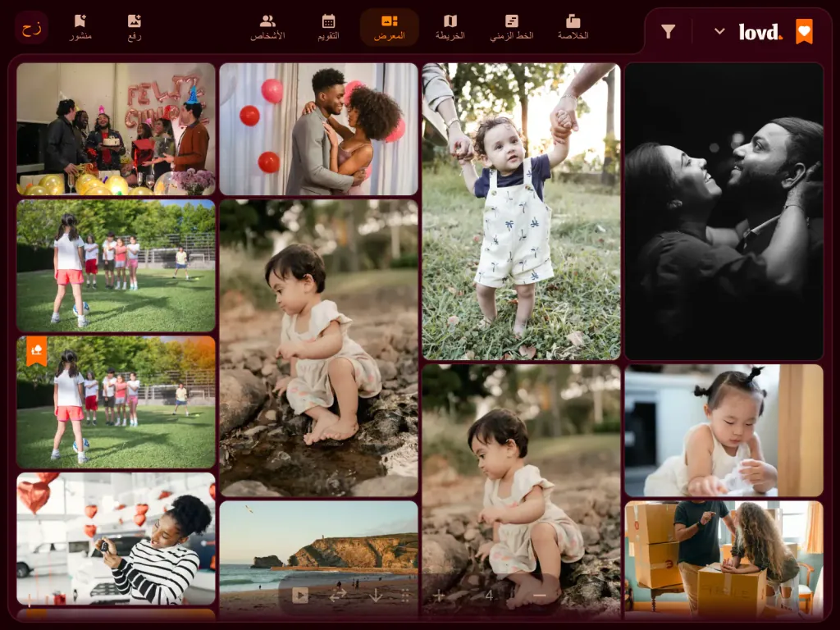Switch to the التقويم calendar view
Screen dimensions: 840x630
click(328, 27)
